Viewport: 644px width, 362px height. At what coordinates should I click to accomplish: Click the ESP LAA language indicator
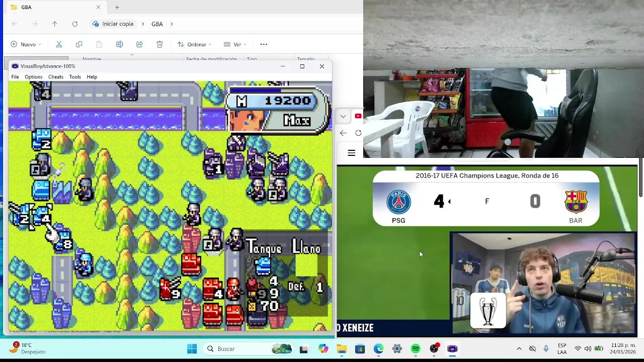[562, 348]
